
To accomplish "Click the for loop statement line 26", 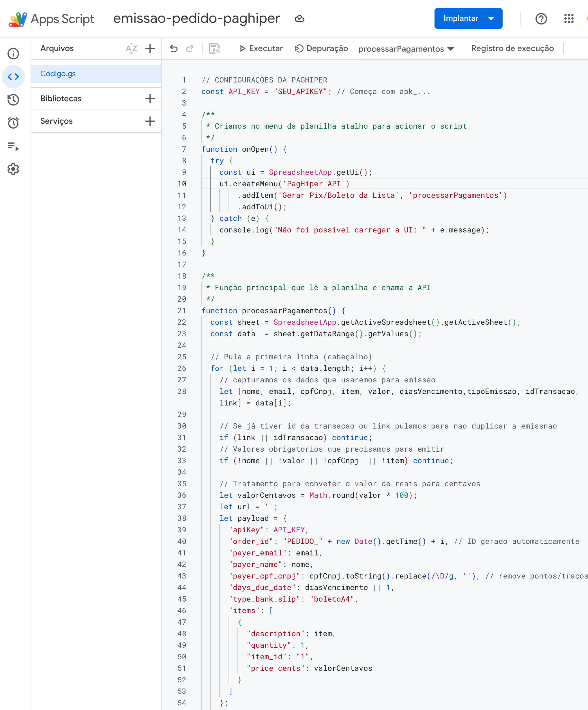I will pos(298,368).
